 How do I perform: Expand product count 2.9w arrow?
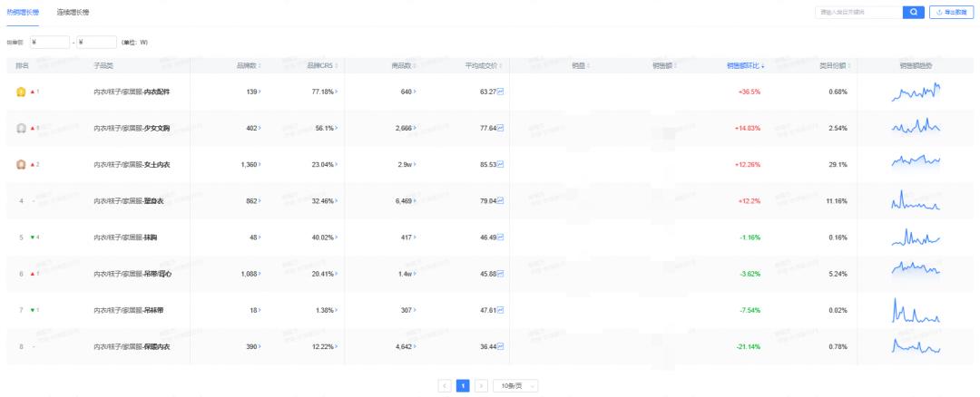click(415, 165)
